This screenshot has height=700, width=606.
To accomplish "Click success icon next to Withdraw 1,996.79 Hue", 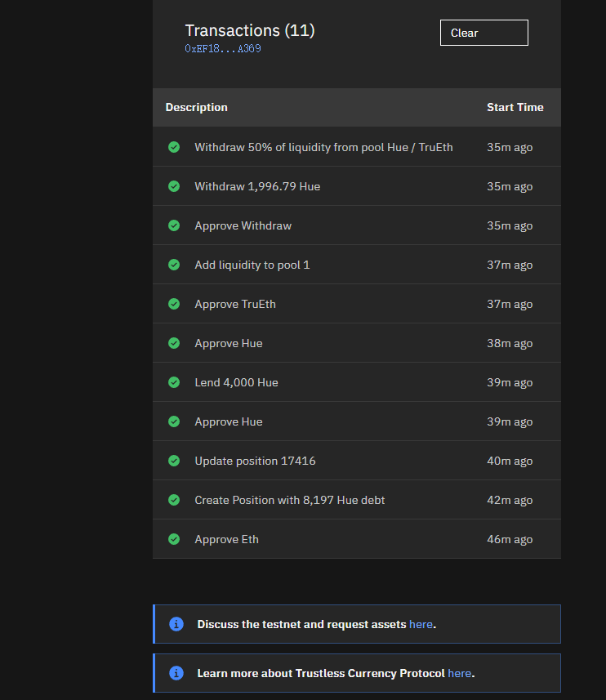I will point(174,186).
